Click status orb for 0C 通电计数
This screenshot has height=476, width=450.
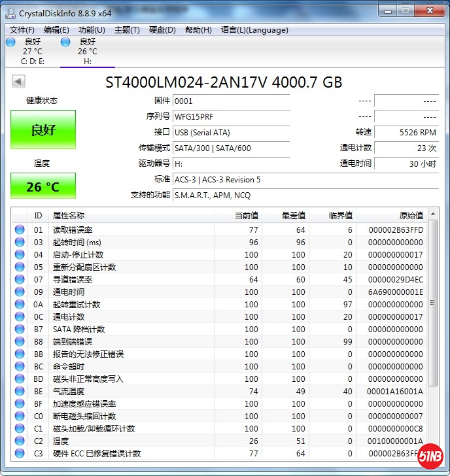tap(20, 316)
